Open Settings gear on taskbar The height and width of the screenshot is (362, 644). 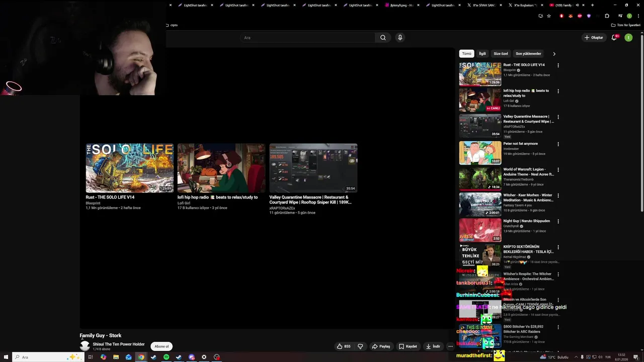(204, 357)
